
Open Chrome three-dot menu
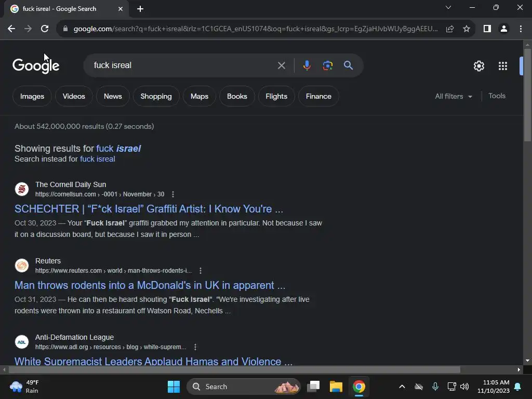pyautogui.click(x=521, y=29)
